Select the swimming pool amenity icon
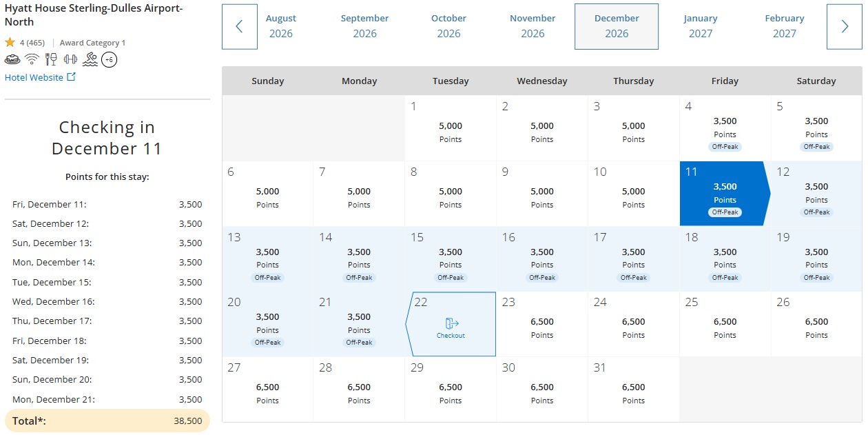 [90, 60]
